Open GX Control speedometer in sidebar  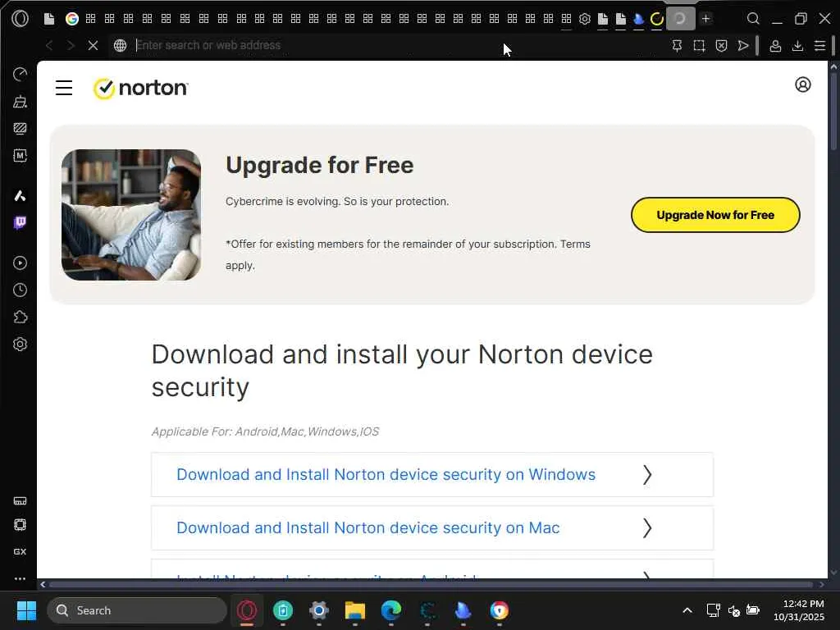pyautogui.click(x=20, y=74)
